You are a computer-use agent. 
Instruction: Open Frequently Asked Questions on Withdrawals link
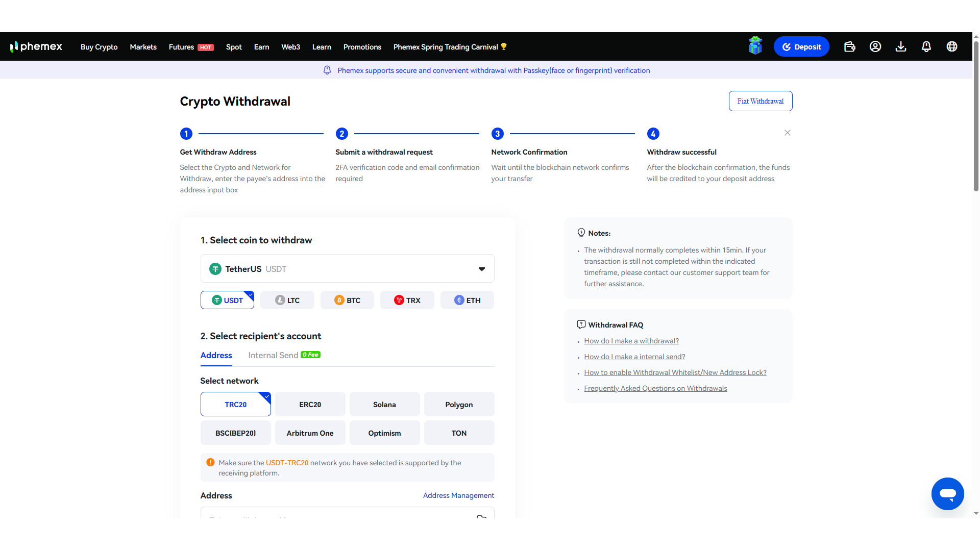pyautogui.click(x=655, y=388)
